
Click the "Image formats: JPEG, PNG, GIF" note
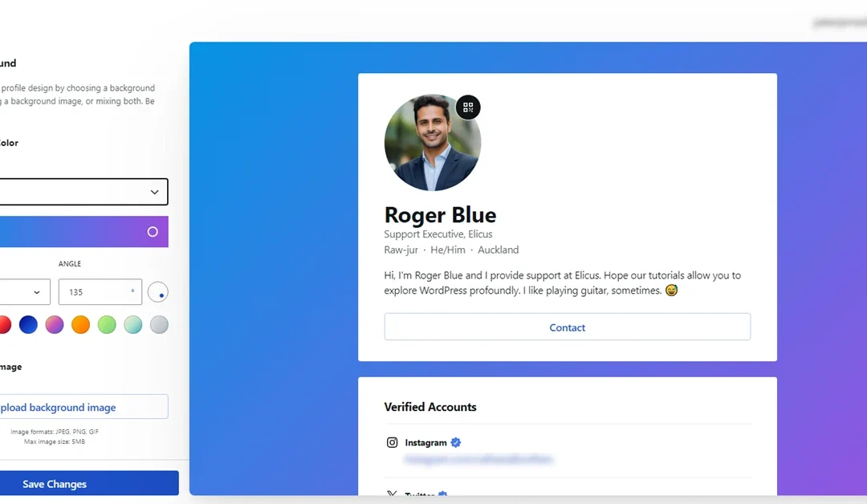(55, 432)
